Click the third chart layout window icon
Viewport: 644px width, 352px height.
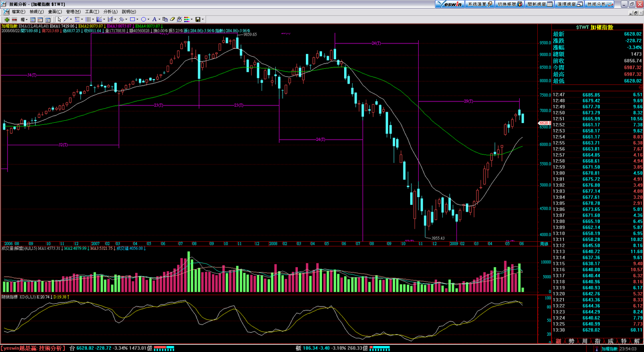point(47,19)
